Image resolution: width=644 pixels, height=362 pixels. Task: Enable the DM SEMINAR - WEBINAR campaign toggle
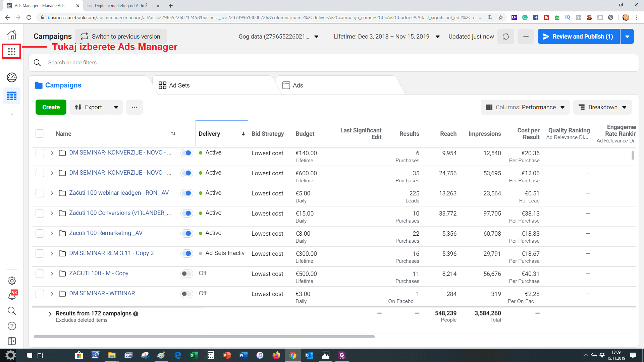[187, 294]
